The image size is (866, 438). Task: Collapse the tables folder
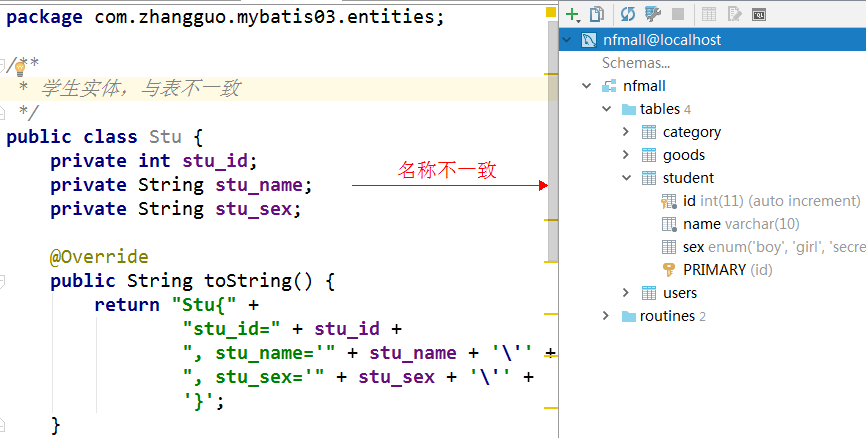(x=606, y=109)
